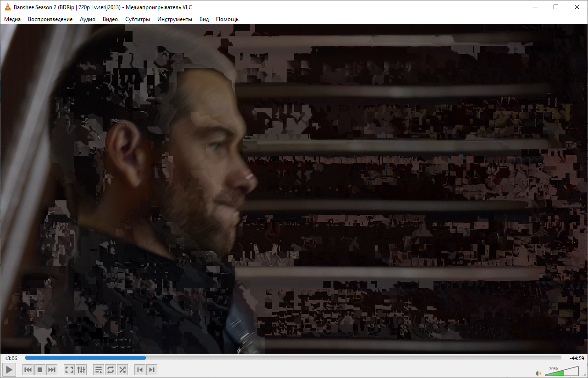Open the Субтитры menu
The height and width of the screenshot is (378, 588).
point(138,19)
